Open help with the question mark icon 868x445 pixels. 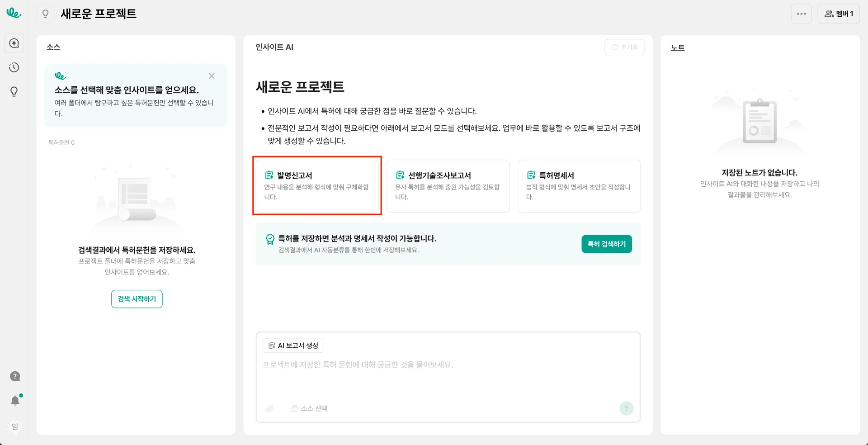pyautogui.click(x=15, y=376)
